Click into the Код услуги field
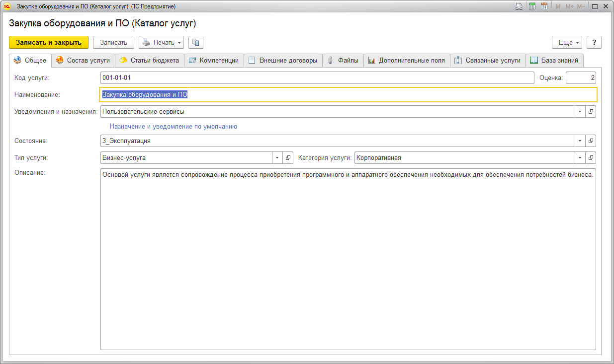The width and height of the screenshot is (614, 364). (x=317, y=78)
